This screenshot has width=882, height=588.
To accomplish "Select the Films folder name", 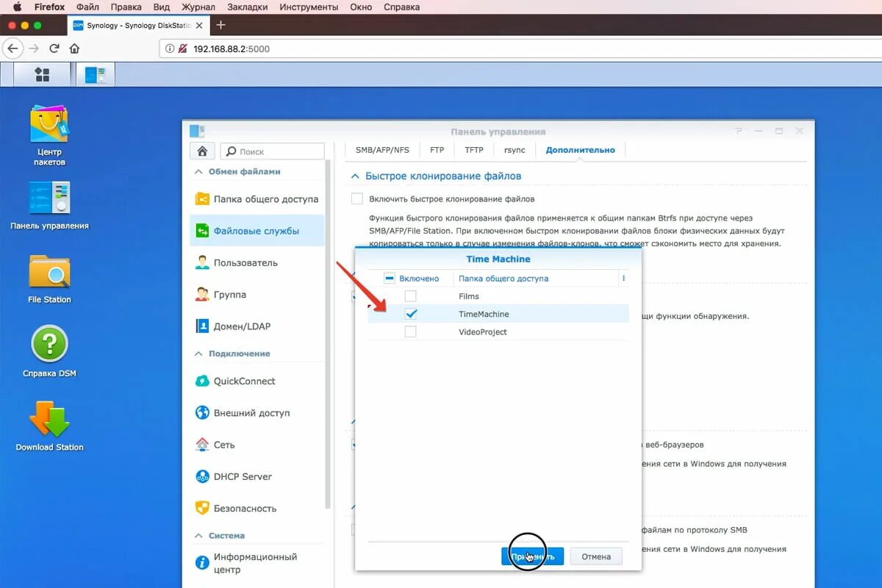I will tap(469, 296).
